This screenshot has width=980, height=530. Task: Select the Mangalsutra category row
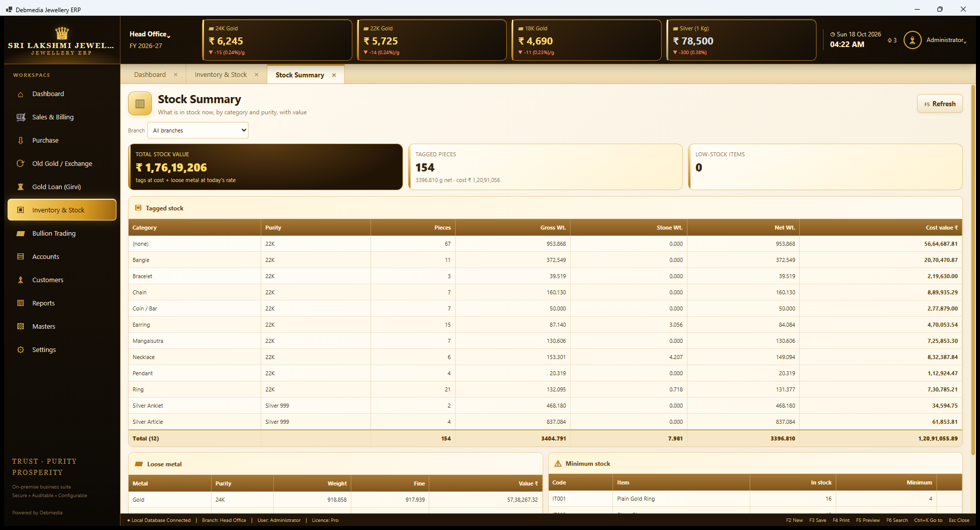pyautogui.click(x=545, y=341)
